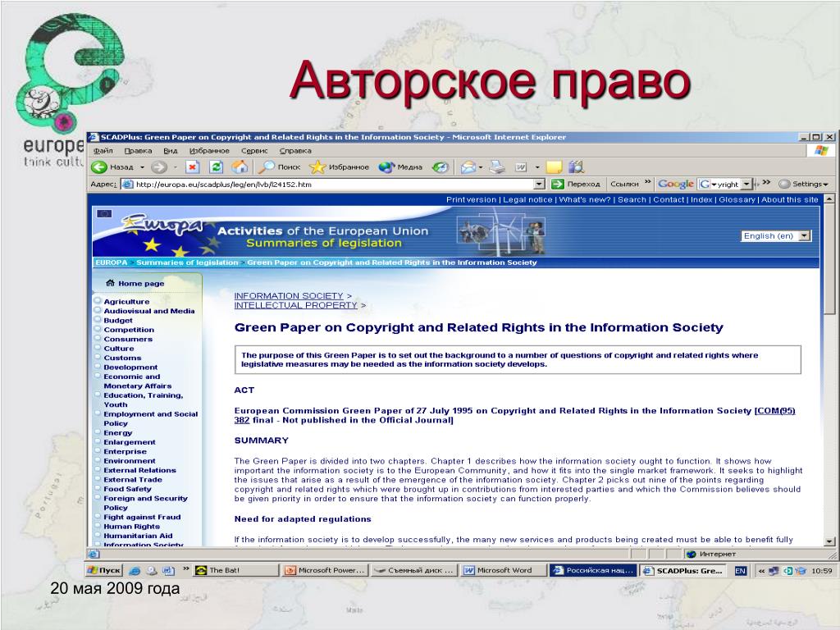Click the page scrollbar down arrow

click(x=829, y=541)
